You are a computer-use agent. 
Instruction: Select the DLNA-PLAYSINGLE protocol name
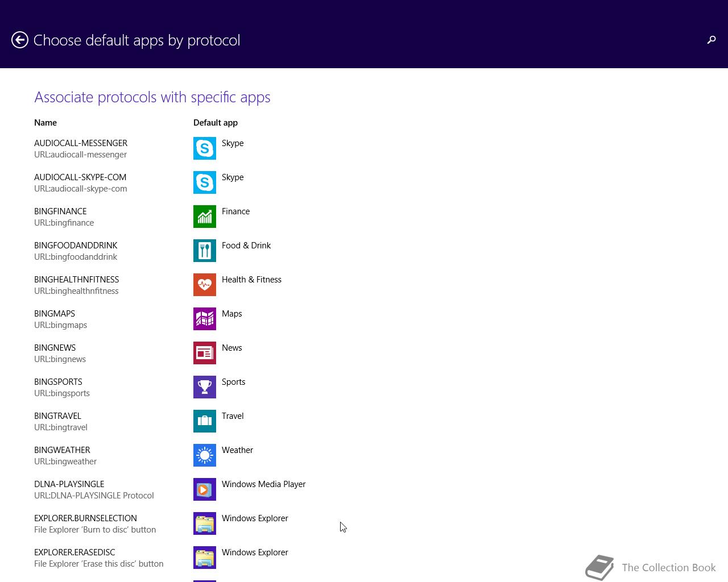coord(69,484)
